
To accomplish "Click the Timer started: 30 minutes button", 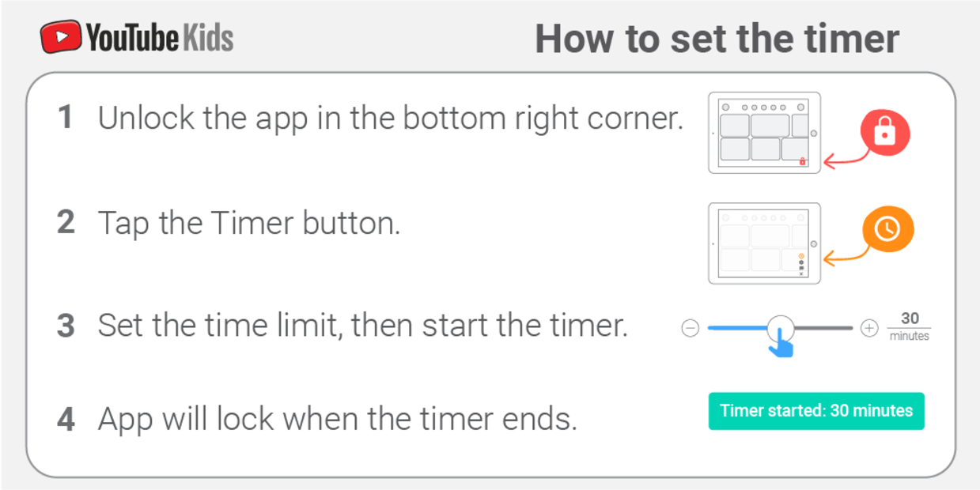I will click(816, 411).
